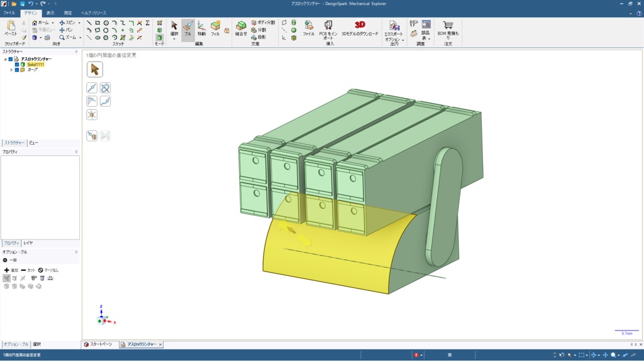Click the BOM 見積もり shopping cart
The image size is (644, 362).
pyautogui.click(x=448, y=30)
